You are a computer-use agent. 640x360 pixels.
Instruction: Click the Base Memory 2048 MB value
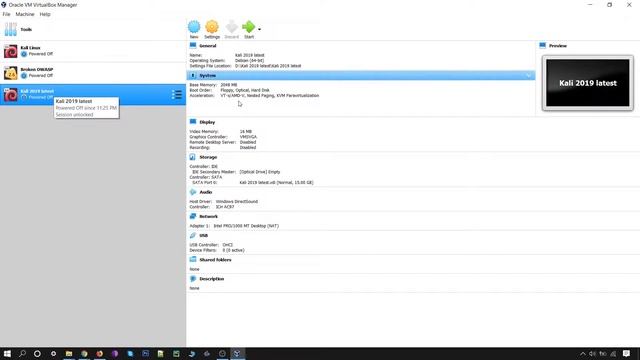tap(229, 85)
